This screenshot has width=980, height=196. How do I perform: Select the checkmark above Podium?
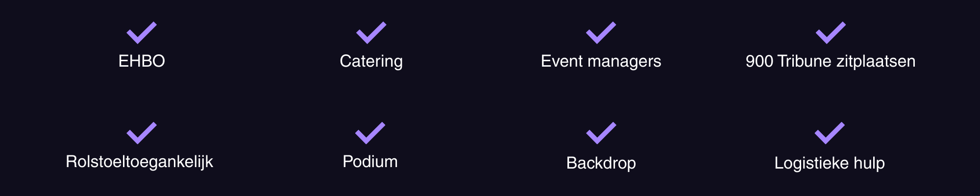pyautogui.click(x=370, y=133)
